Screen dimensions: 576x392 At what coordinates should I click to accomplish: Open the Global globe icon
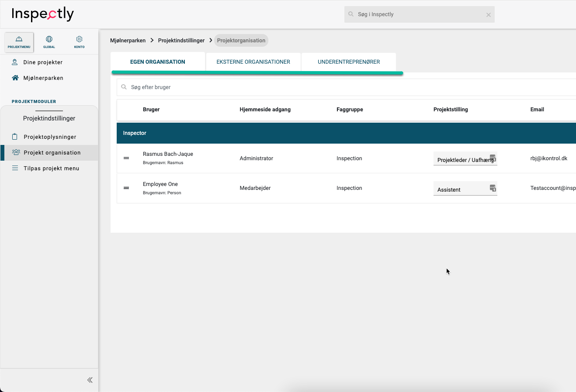(49, 39)
